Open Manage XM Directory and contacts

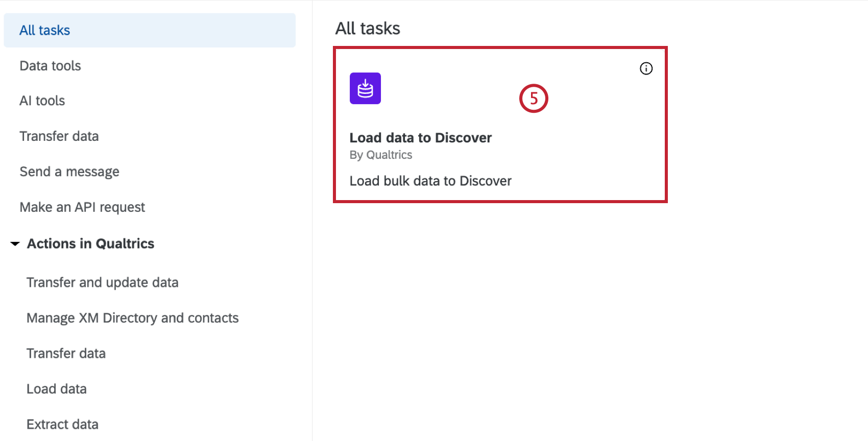133,318
